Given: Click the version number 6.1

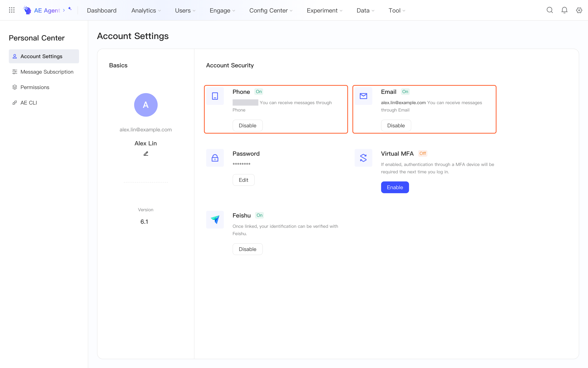Looking at the screenshot, I should coord(144,222).
